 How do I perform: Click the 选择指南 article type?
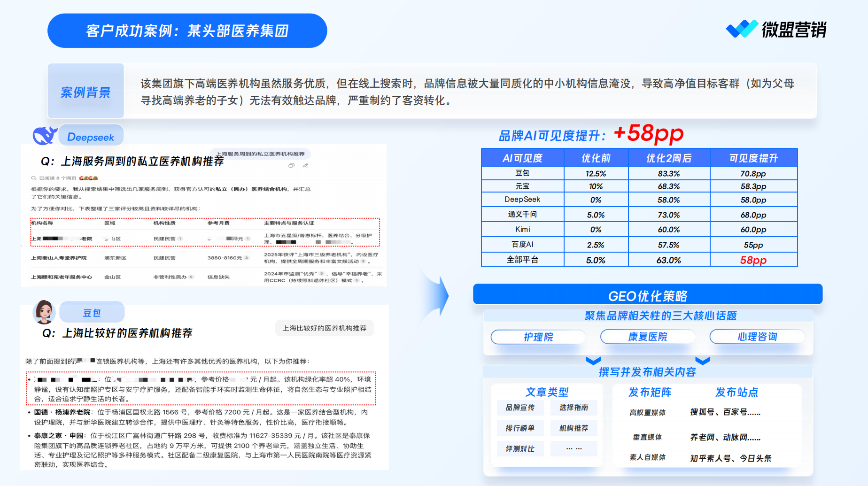point(573,408)
